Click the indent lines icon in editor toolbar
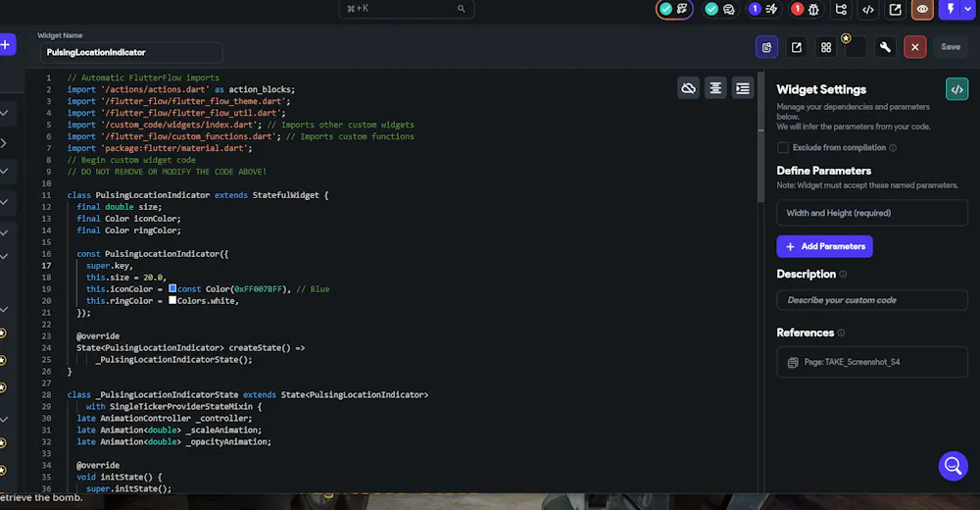 (x=743, y=89)
